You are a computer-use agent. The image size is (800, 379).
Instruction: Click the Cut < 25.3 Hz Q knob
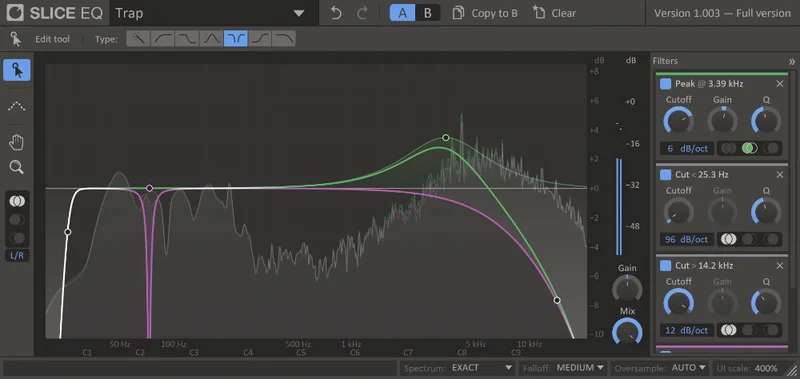click(766, 212)
